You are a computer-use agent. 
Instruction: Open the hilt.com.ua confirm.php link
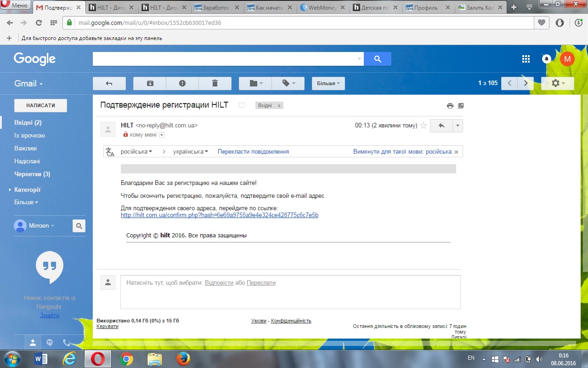pyautogui.click(x=220, y=215)
